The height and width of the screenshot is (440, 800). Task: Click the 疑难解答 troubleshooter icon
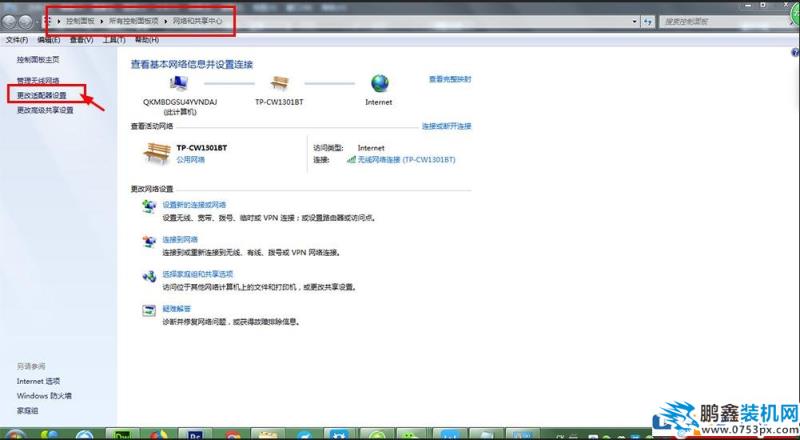pos(149,310)
